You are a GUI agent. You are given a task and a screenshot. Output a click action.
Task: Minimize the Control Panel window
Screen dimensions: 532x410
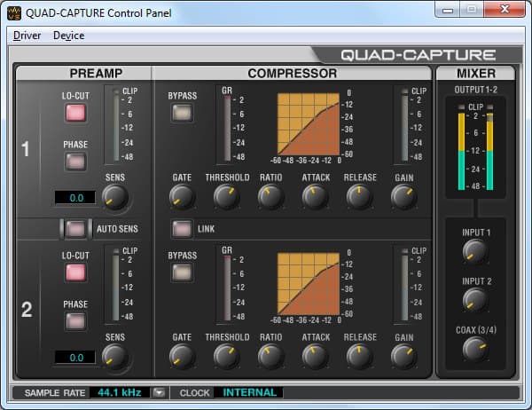tap(447, 10)
